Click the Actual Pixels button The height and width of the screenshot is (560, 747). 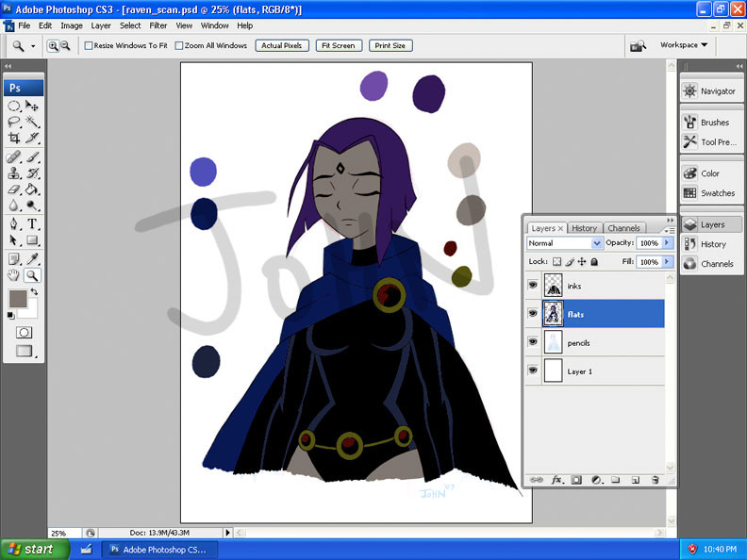point(282,45)
